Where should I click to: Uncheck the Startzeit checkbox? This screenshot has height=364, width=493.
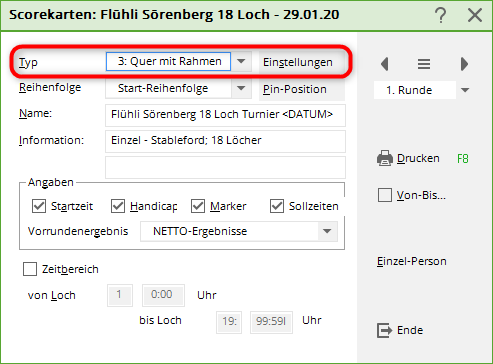point(39,206)
